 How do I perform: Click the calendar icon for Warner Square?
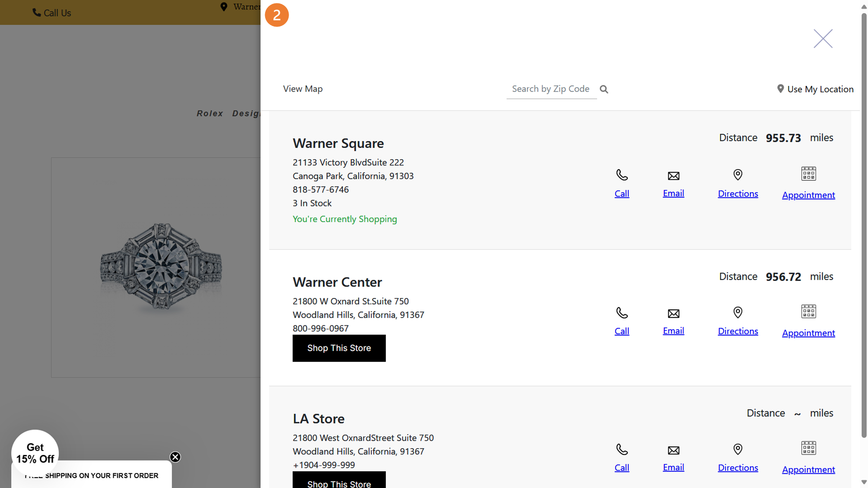(x=809, y=174)
